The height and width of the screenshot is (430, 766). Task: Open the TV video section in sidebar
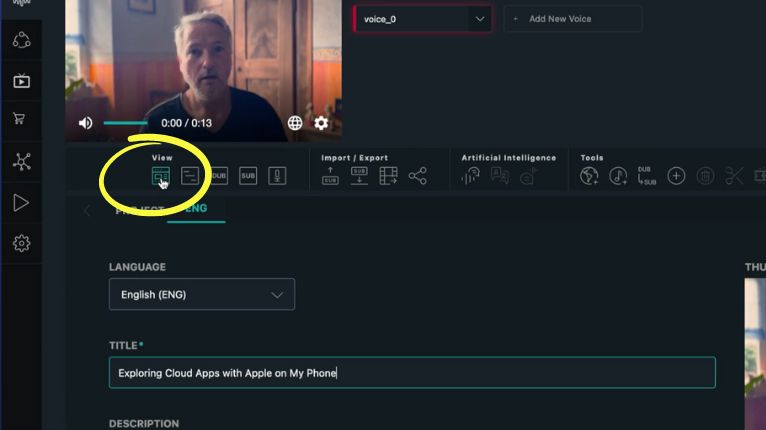[21, 81]
